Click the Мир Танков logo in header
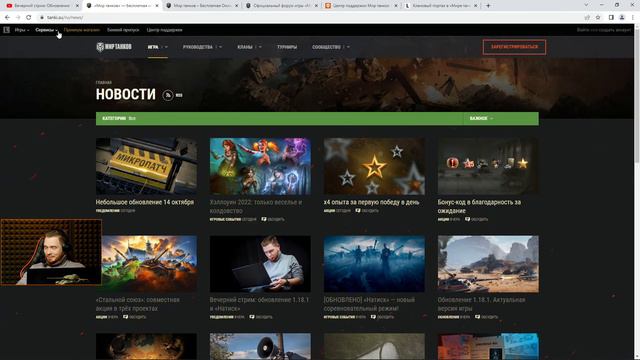 click(x=114, y=47)
